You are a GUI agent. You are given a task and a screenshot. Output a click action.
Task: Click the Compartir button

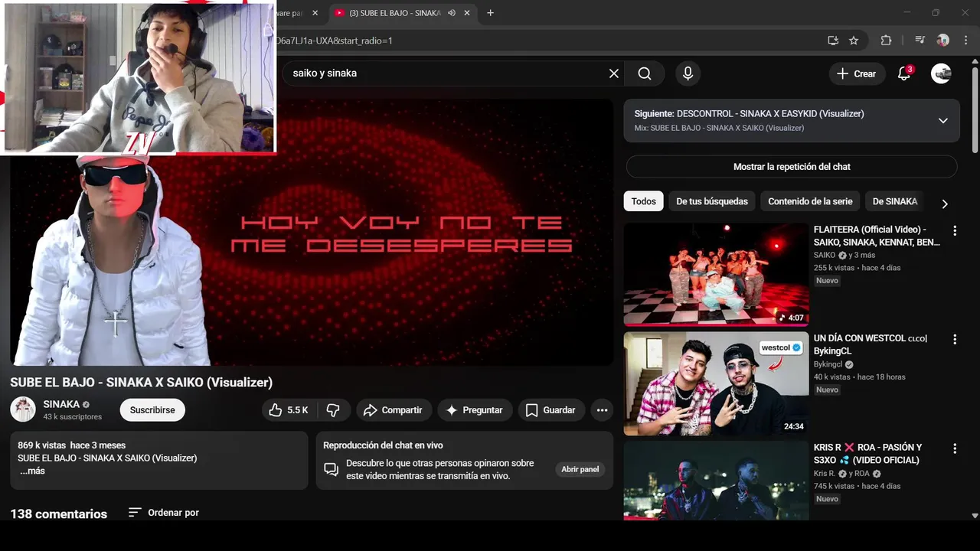[x=394, y=410]
